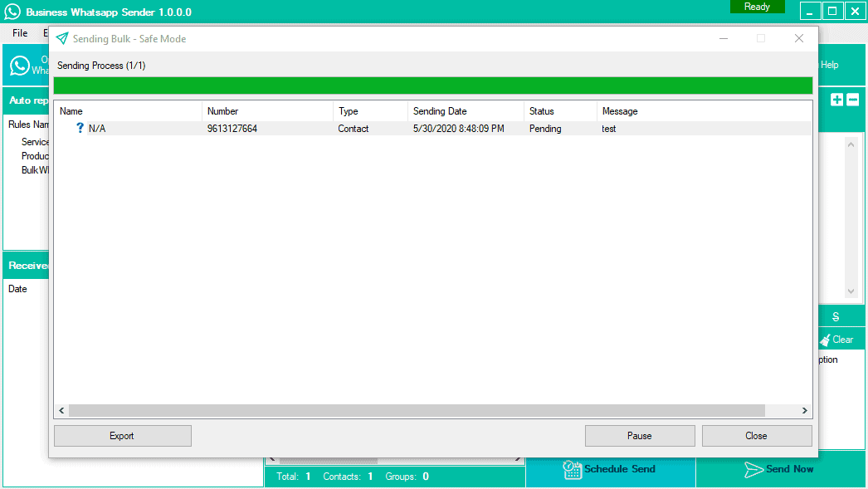The image size is (868, 489).
Task: Click the plus add icon in main window
Action: pyautogui.click(x=836, y=100)
